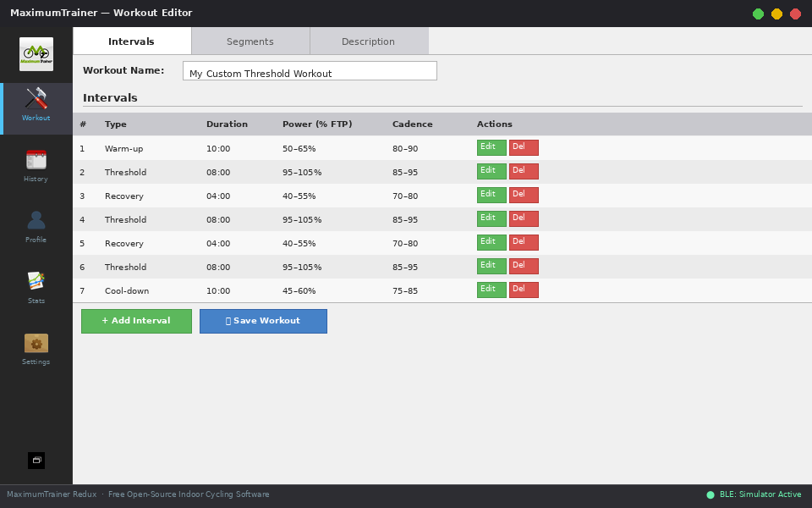This screenshot has width=812, height=508.
Task: Delete the Recovery interval in row 3
Action: tap(524, 194)
